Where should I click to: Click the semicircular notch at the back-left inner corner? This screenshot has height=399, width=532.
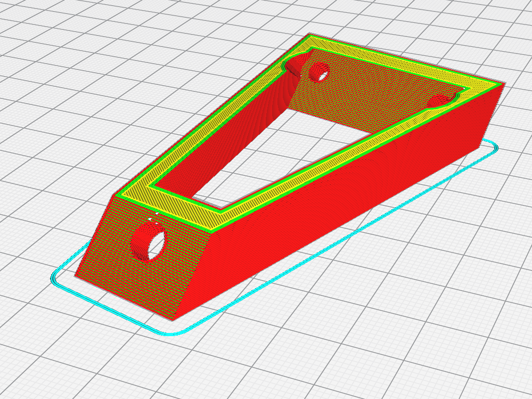296,64
